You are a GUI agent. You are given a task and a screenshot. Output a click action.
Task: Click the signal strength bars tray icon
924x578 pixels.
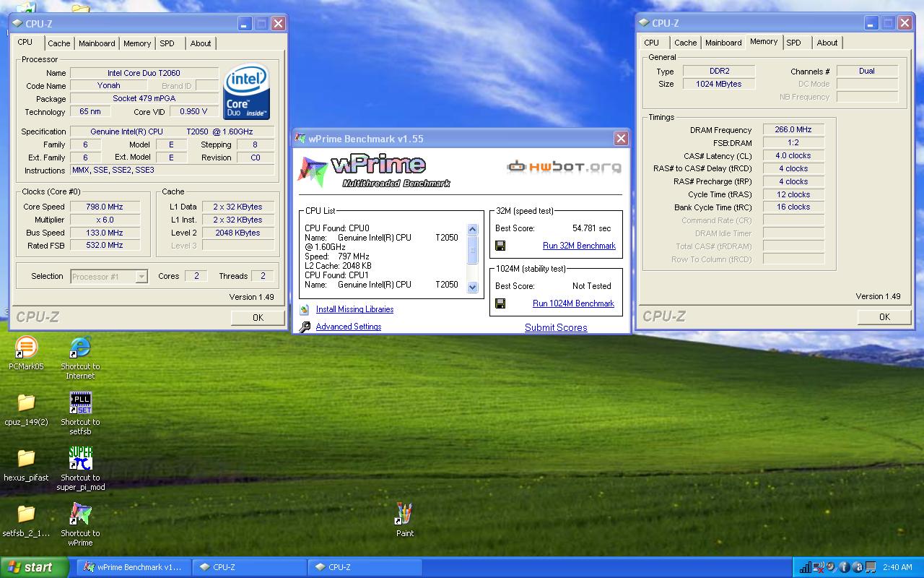805,567
